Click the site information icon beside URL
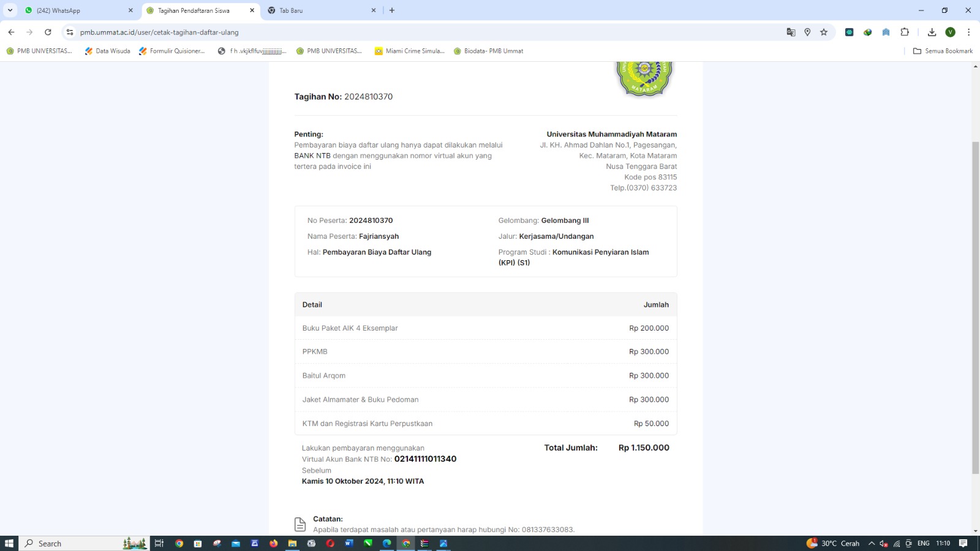 click(70, 32)
